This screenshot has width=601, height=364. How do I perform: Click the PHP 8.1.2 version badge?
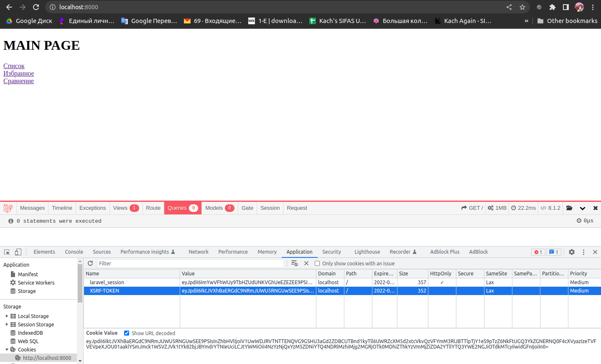pos(550,208)
